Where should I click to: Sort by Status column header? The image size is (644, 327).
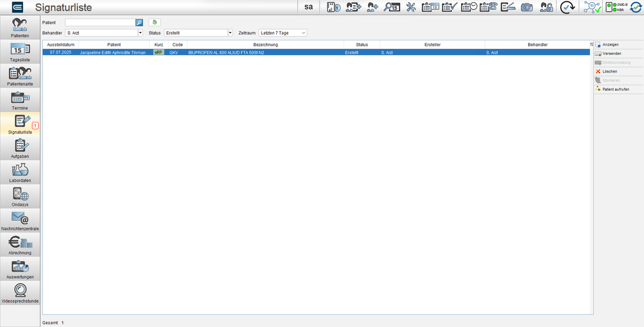tap(362, 45)
